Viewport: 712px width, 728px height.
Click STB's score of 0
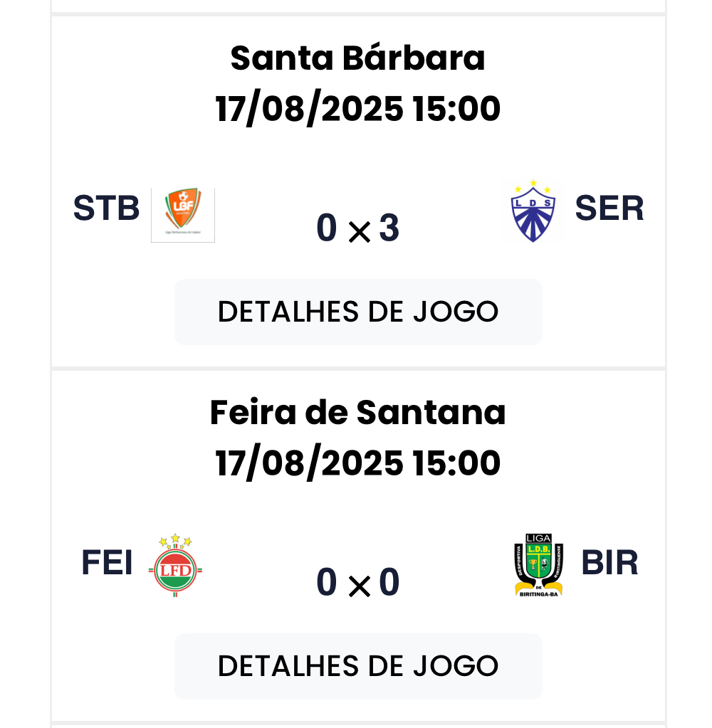point(327,228)
